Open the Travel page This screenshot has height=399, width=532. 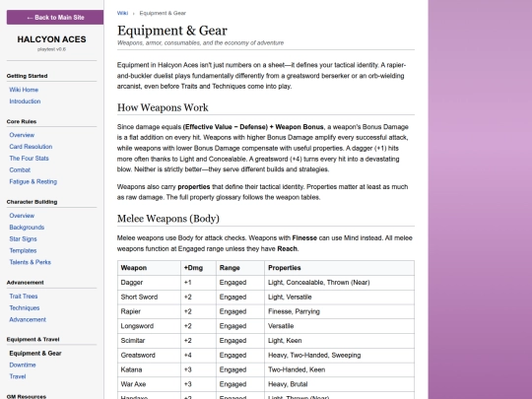pos(18,376)
